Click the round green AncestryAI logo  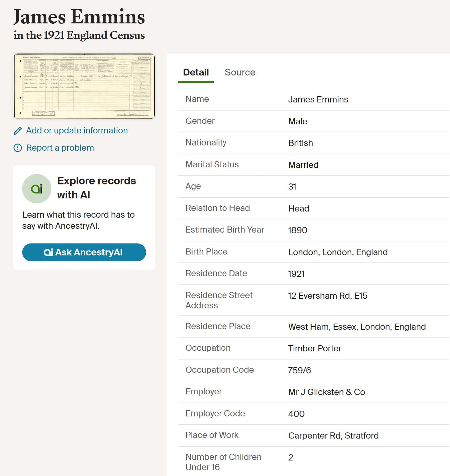[x=37, y=189]
